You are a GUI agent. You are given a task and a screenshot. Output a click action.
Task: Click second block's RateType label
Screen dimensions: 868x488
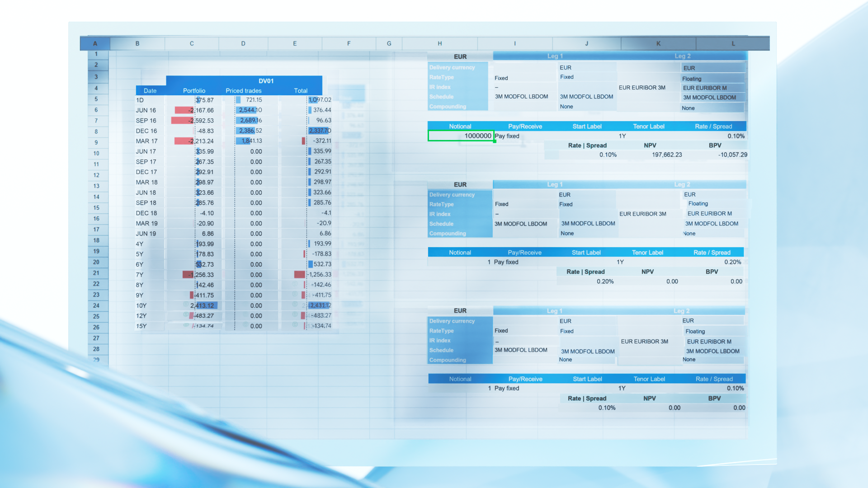(x=442, y=204)
